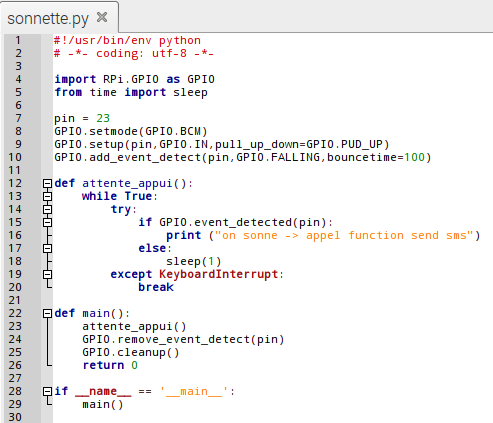Click line number 30 in the margin
Screen dimensions: 493x423
[x=15, y=417]
